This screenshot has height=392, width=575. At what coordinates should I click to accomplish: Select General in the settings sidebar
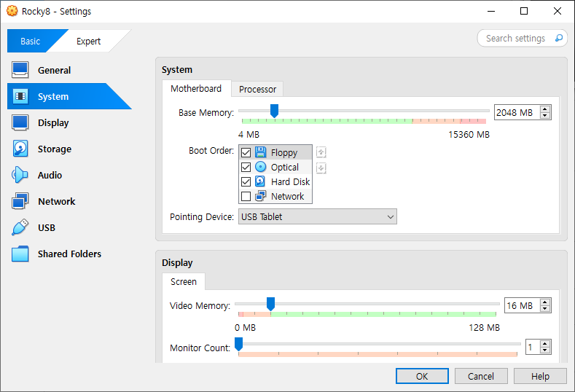click(x=54, y=70)
